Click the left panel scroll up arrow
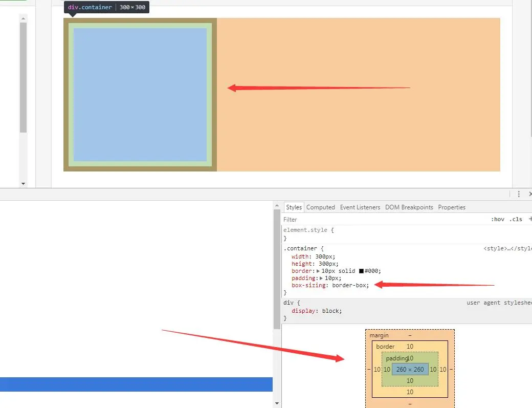 point(23,18)
